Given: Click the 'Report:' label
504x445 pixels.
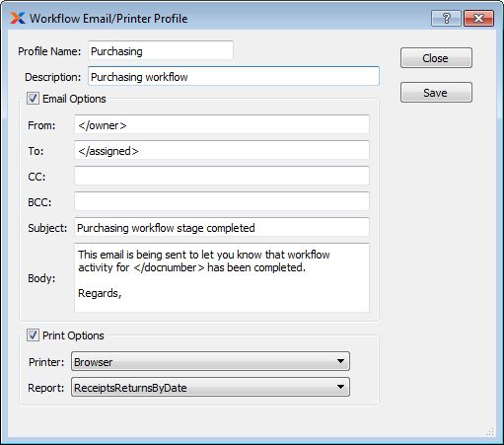Looking at the screenshot, I should click(x=46, y=388).
